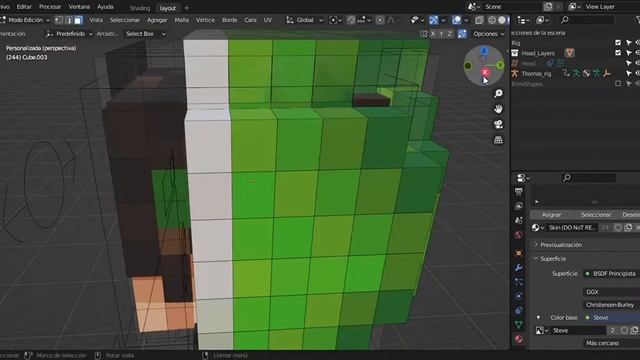This screenshot has height=360, width=640.
Task: Open the Procesar menu
Action: [50, 7]
